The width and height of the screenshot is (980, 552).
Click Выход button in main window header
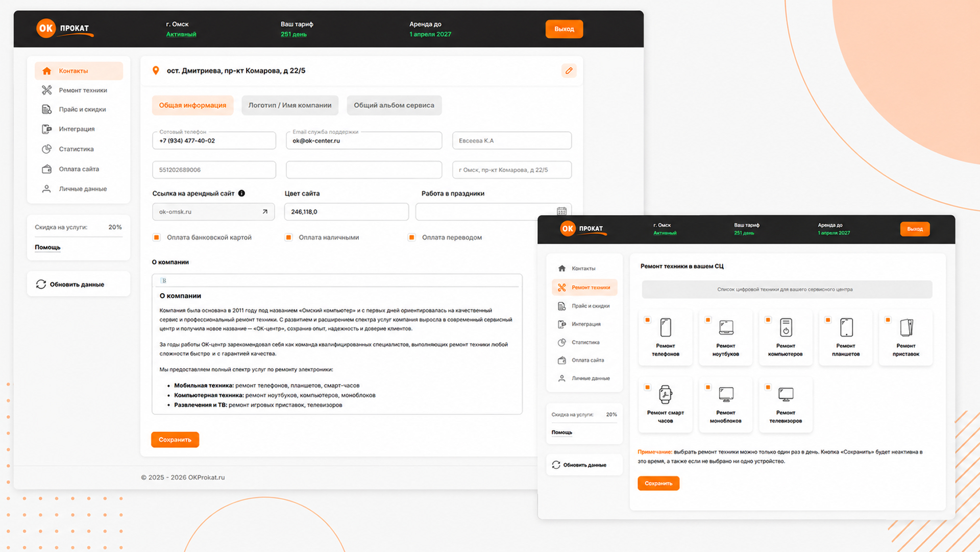[x=564, y=29]
